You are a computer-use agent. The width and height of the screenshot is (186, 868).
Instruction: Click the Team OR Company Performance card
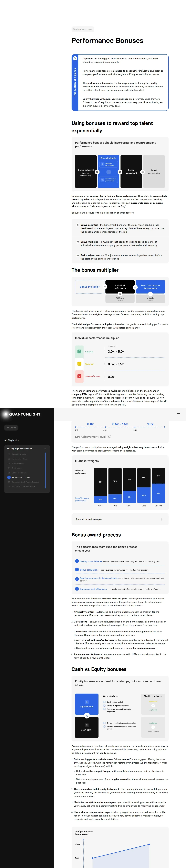[150, 287]
